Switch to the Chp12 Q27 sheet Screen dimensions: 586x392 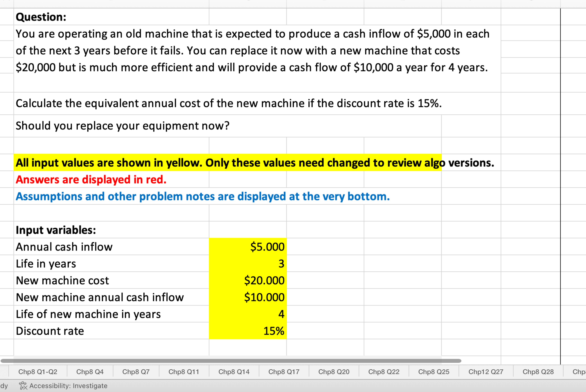point(485,372)
